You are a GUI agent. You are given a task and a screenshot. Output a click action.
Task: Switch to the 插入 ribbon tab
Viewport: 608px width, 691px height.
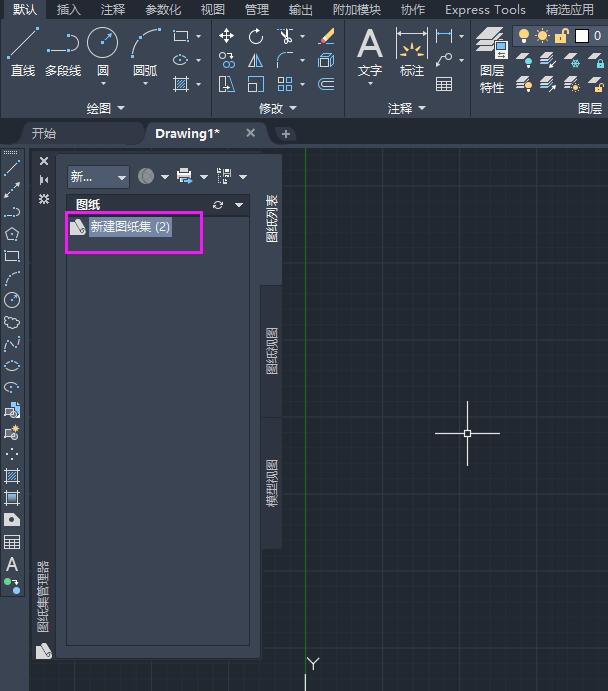point(69,9)
